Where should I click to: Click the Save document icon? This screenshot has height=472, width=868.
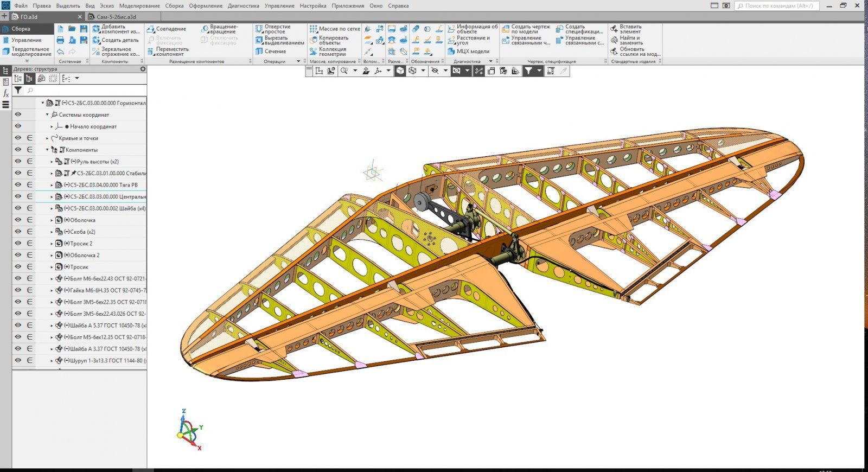(84, 29)
